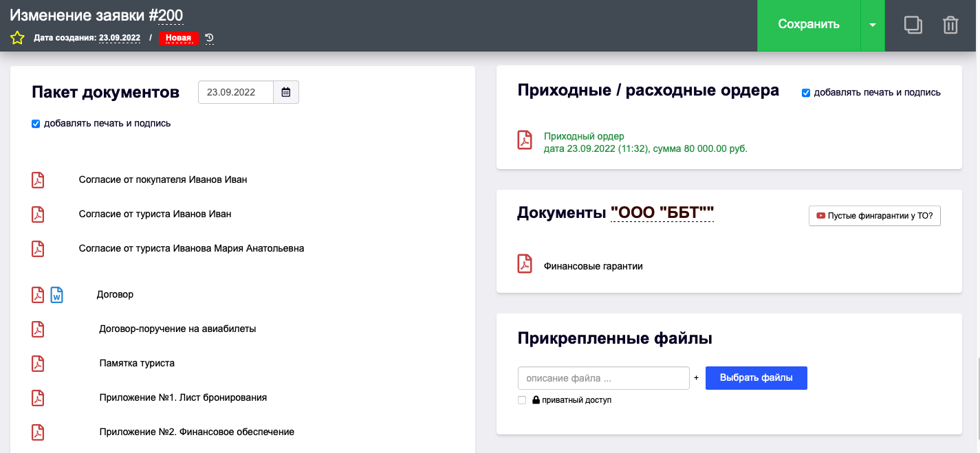Click Приложение №1. Лист бронирования text
The width and height of the screenshot is (980, 453).
point(183,397)
